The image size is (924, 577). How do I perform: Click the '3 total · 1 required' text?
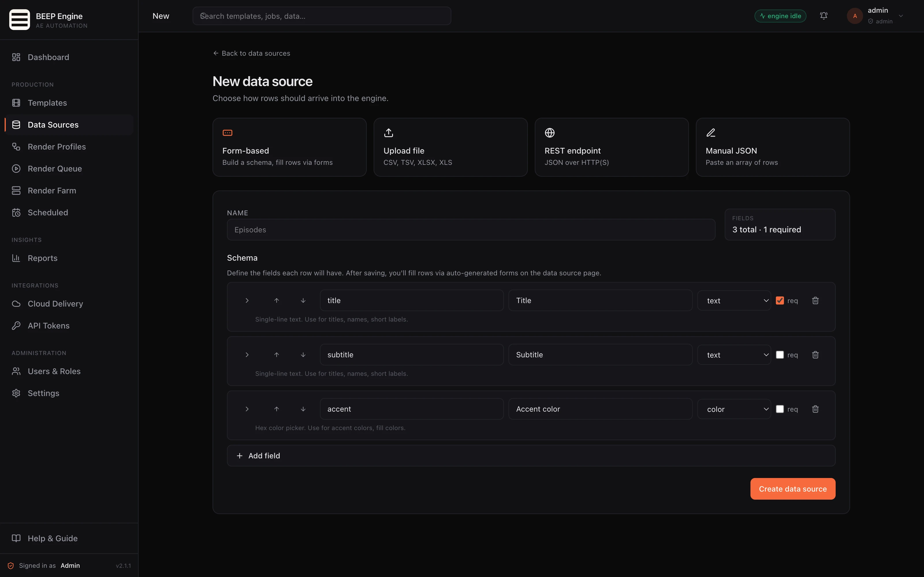click(766, 230)
